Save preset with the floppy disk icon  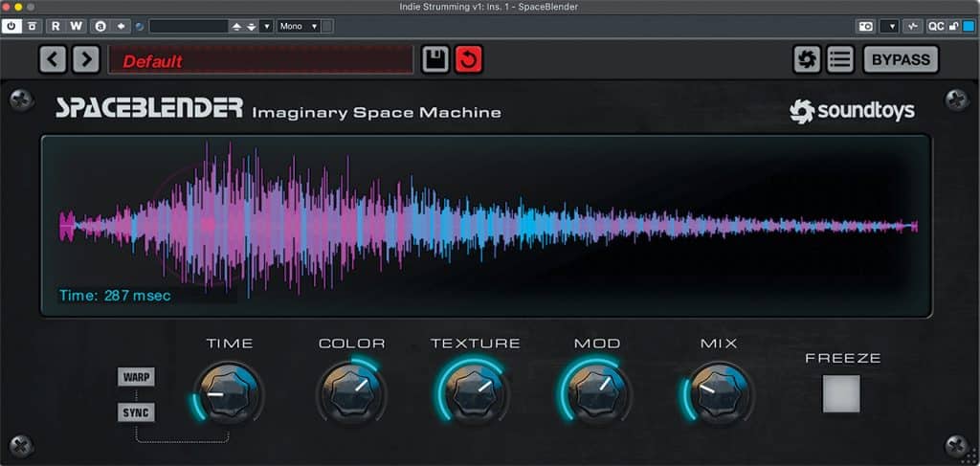pyautogui.click(x=435, y=59)
